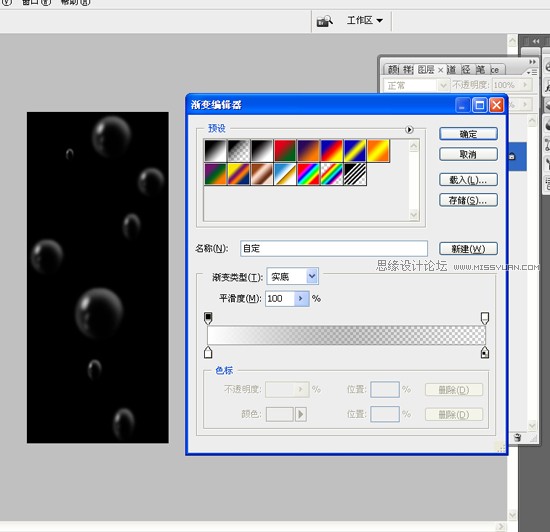Switch to the 笔 brushes tab
The width and height of the screenshot is (550, 532).
tap(480, 69)
